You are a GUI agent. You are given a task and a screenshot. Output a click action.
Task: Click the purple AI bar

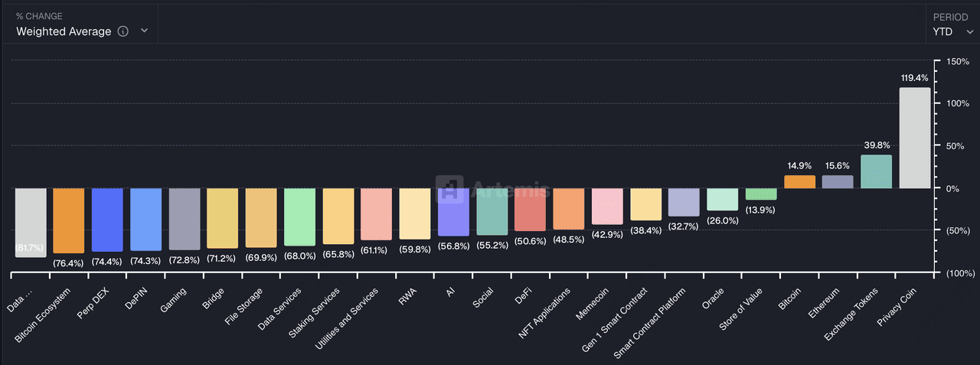[x=453, y=212]
